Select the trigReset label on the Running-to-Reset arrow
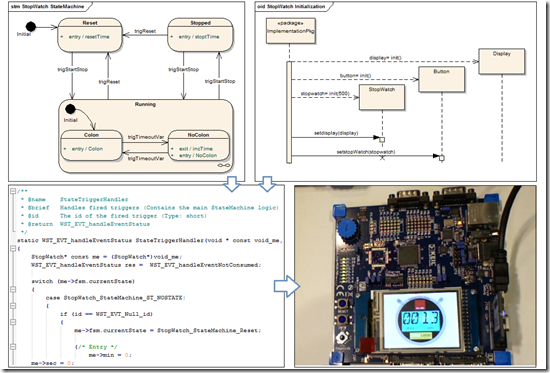This screenshot has height=373, width=550. pos(109,82)
